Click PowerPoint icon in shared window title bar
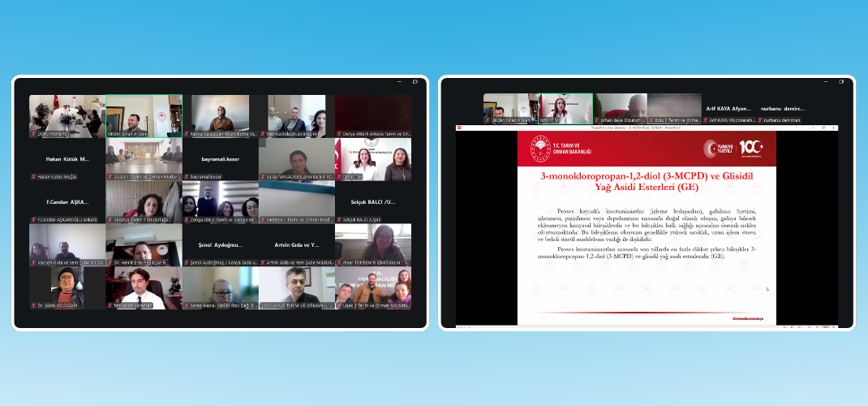Screen dimensions: 868x406 459,127
